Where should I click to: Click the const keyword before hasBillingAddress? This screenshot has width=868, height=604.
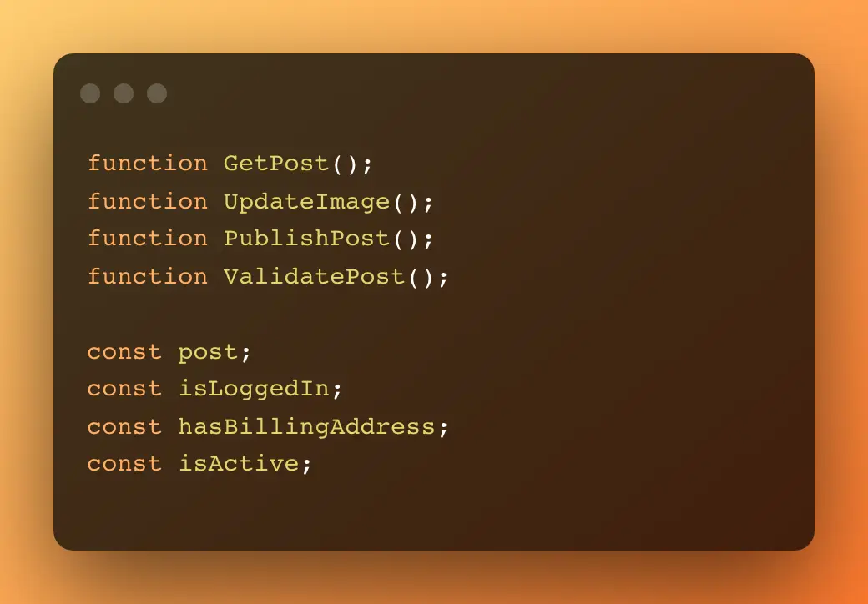click(x=124, y=426)
